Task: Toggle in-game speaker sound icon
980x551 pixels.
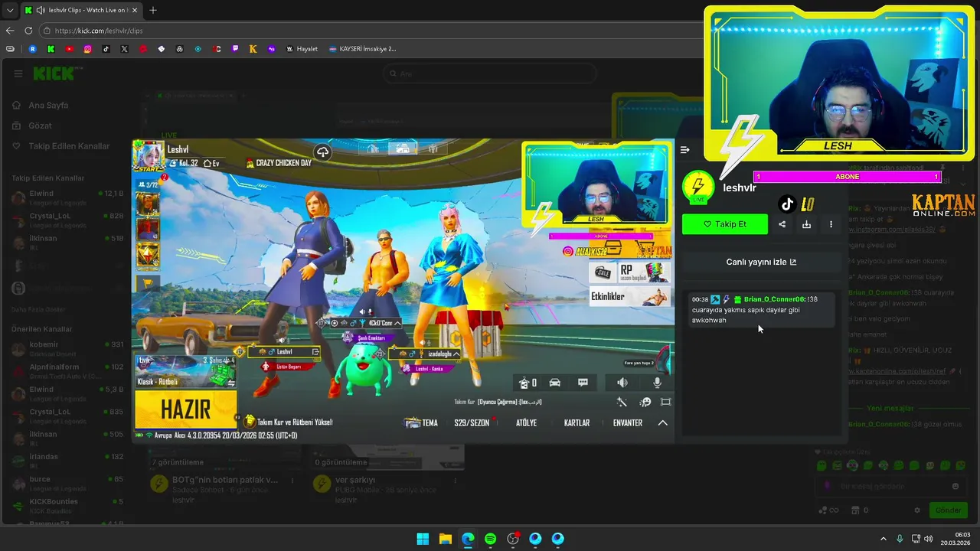Action: [622, 383]
